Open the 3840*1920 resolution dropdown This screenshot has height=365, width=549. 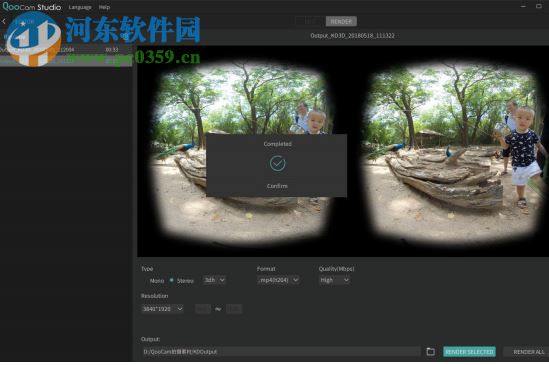point(162,309)
